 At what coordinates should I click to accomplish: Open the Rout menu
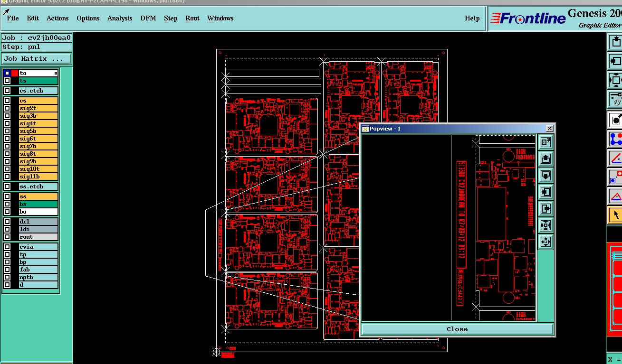coord(192,18)
